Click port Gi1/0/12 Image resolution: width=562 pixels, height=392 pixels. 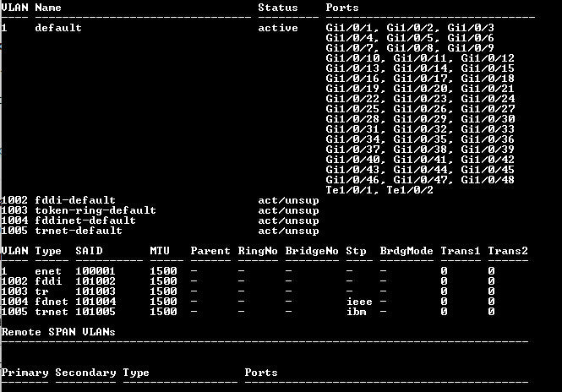[x=488, y=58]
